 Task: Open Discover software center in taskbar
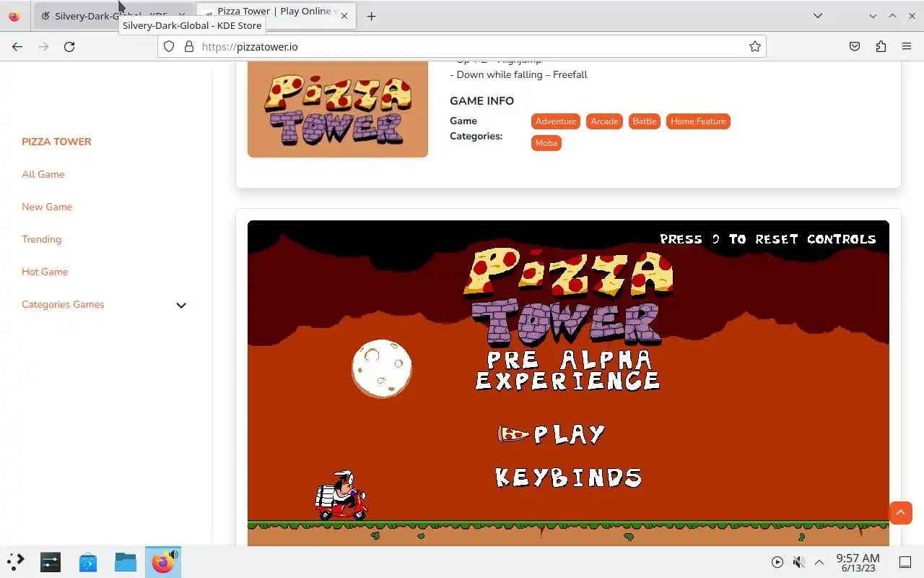point(88,562)
